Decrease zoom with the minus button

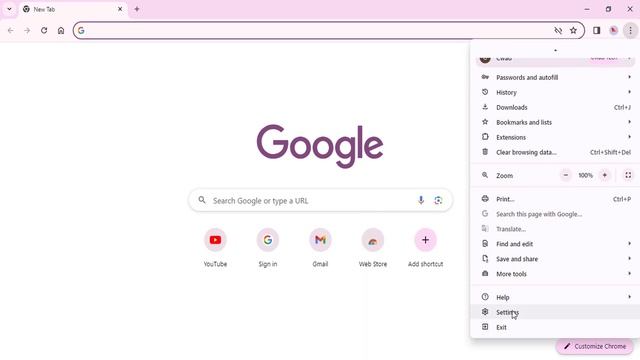point(566,176)
